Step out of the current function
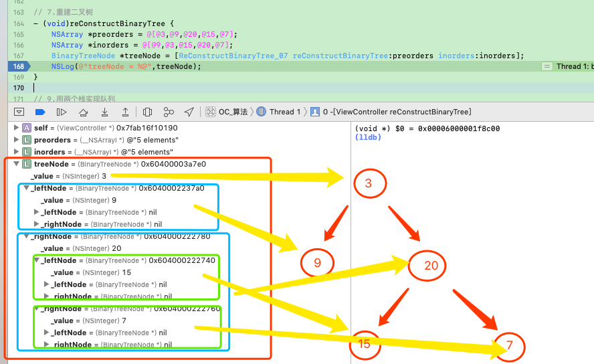This screenshot has height=364, width=594. (125, 112)
